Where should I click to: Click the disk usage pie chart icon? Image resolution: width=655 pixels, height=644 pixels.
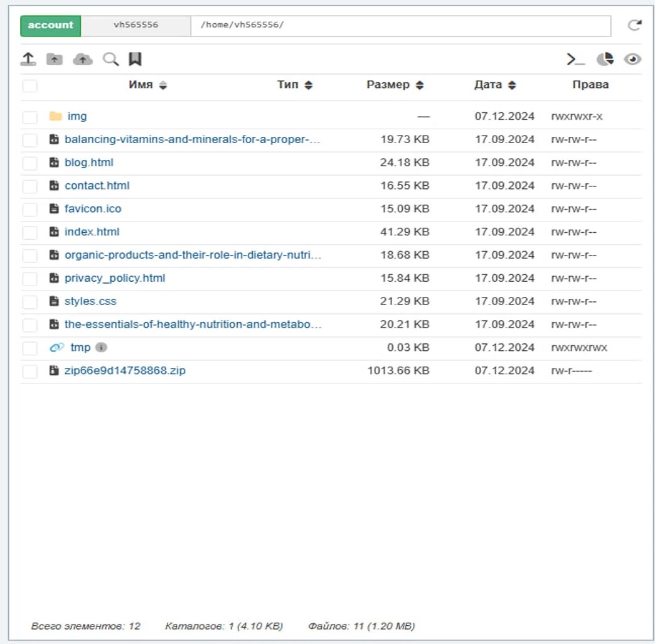[605, 59]
